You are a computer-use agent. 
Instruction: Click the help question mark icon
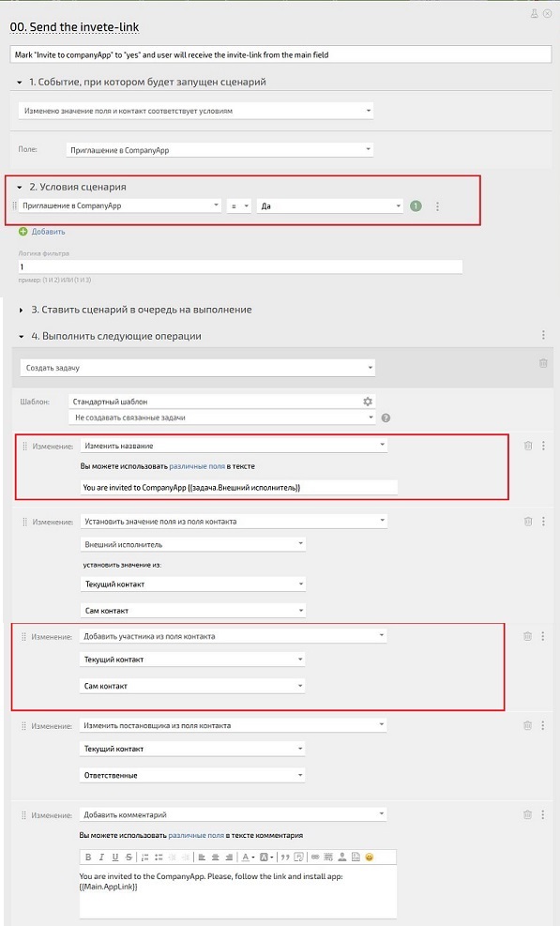click(x=386, y=417)
